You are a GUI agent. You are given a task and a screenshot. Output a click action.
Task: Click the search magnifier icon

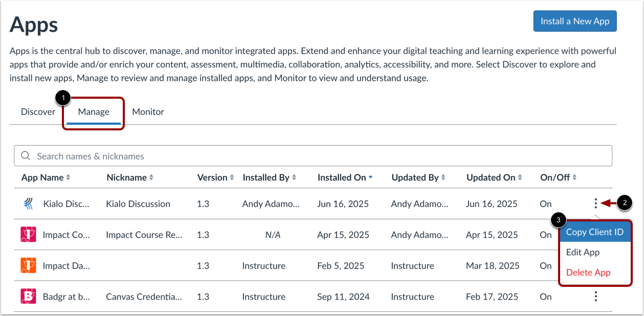(25, 156)
